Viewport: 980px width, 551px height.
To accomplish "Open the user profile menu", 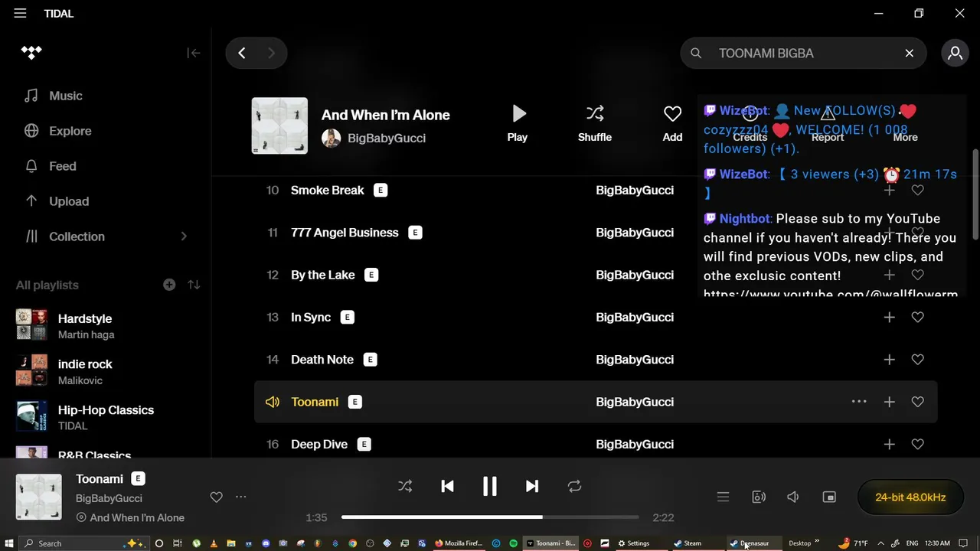I will [x=955, y=53].
